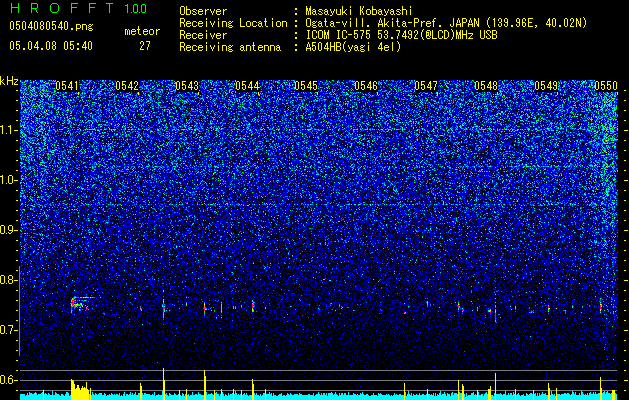Select the filename 0504080540.png

tap(51, 26)
